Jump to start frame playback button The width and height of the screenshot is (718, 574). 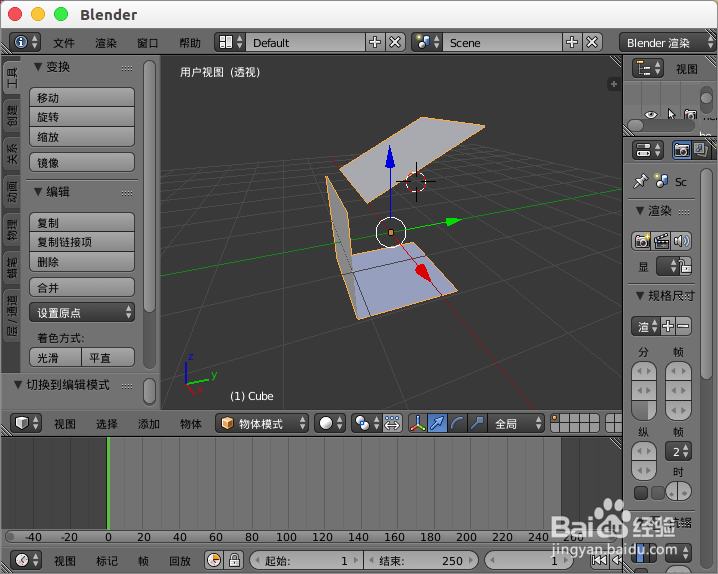tap(599, 560)
